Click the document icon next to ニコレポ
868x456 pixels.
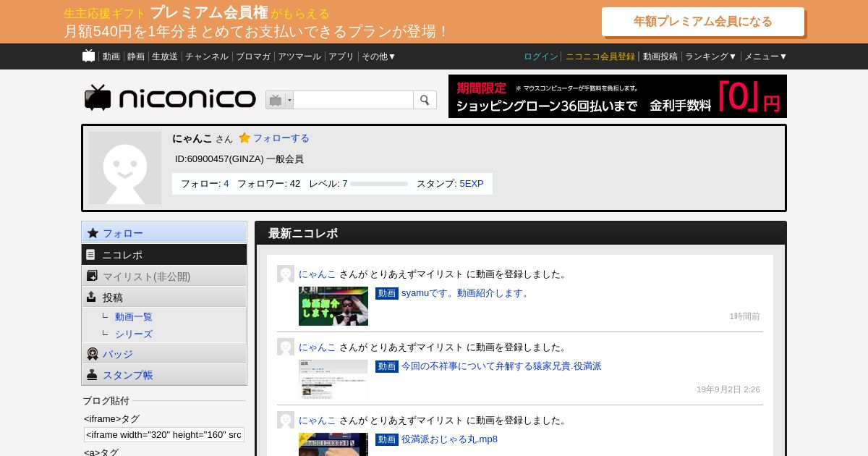click(90, 255)
